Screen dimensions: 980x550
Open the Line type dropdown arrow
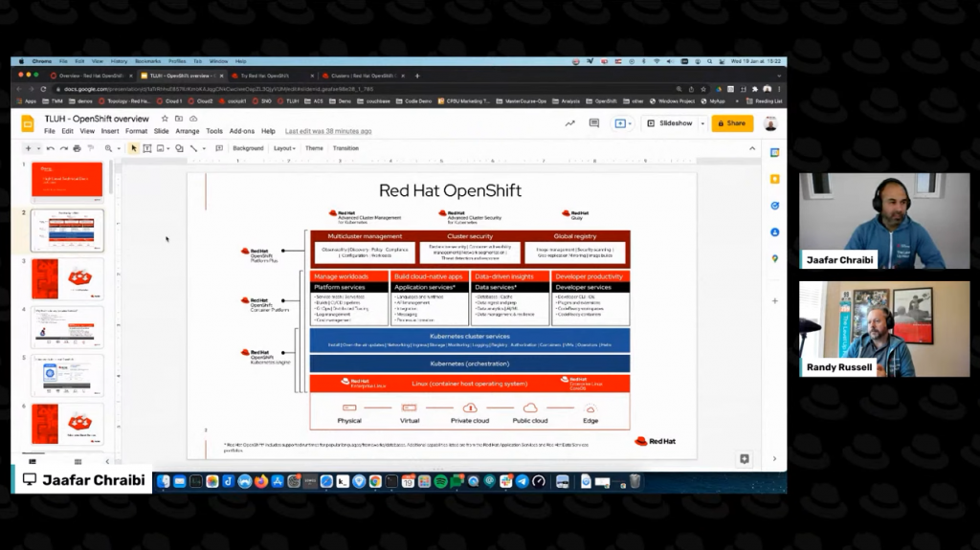[204, 149]
